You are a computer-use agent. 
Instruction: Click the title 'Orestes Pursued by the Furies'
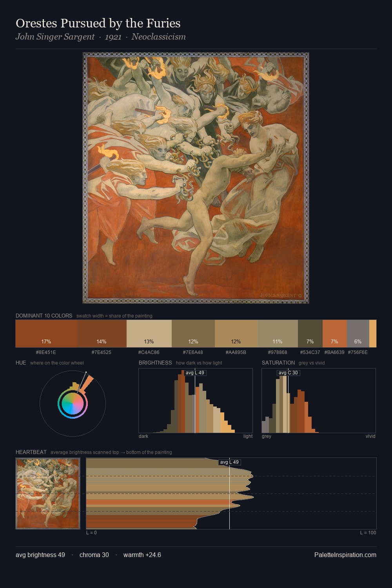tap(98, 23)
